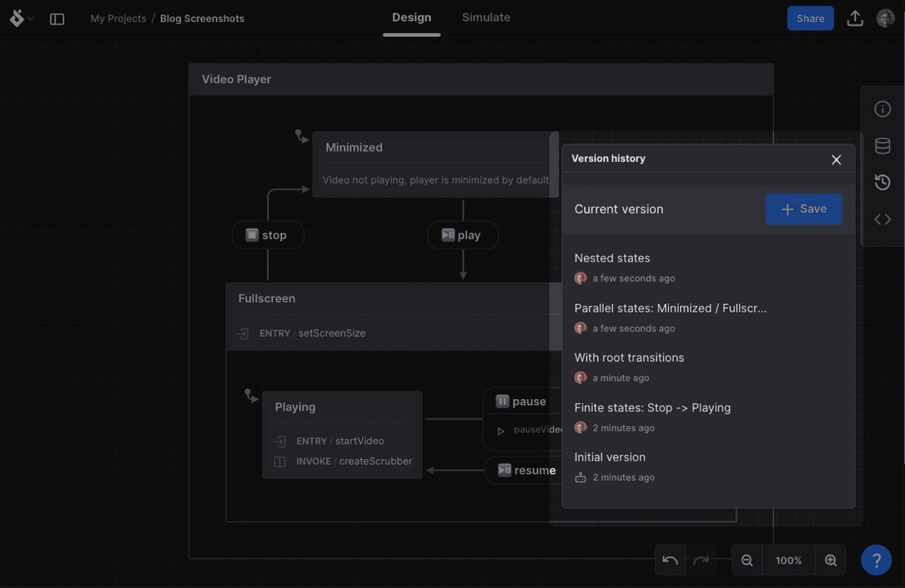Open the help button in the corner

[x=876, y=560]
